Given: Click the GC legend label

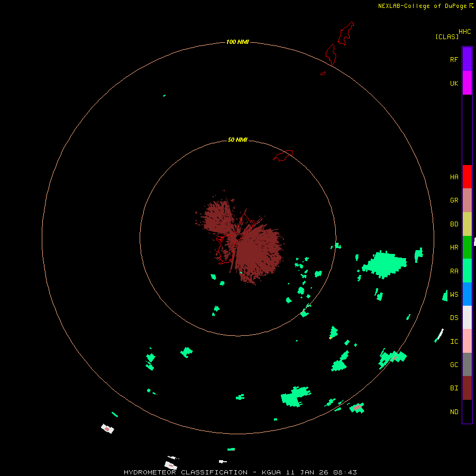Looking at the screenshot, I should pyautogui.click(x=454, y=365).
